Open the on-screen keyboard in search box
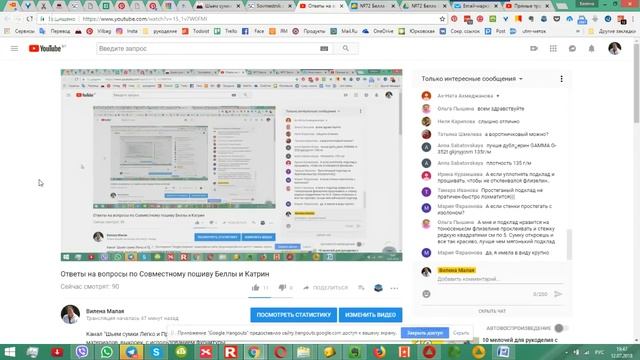The image size is (640, 360). pos(324,49)
